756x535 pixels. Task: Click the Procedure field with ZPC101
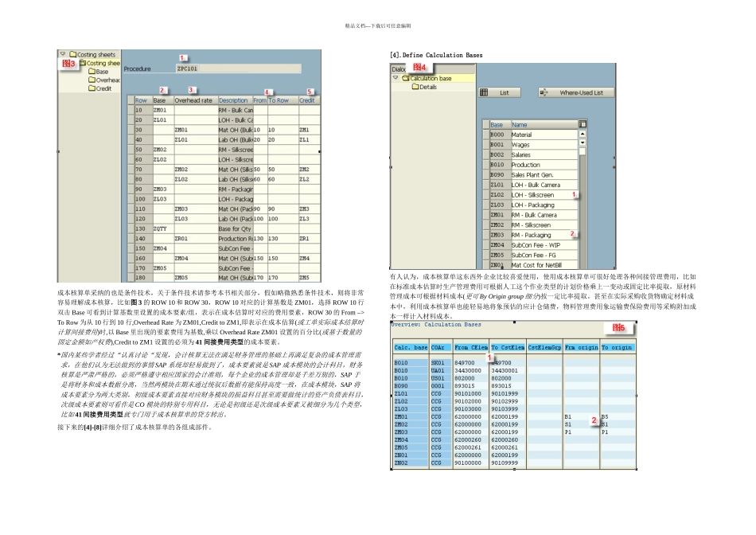click(x=239, y=68)
